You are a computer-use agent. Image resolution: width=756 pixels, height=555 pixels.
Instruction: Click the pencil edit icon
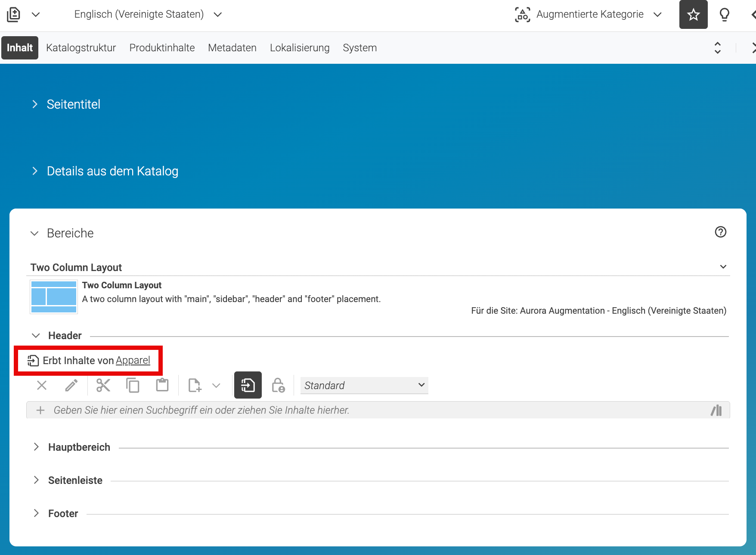coord(71,385)
